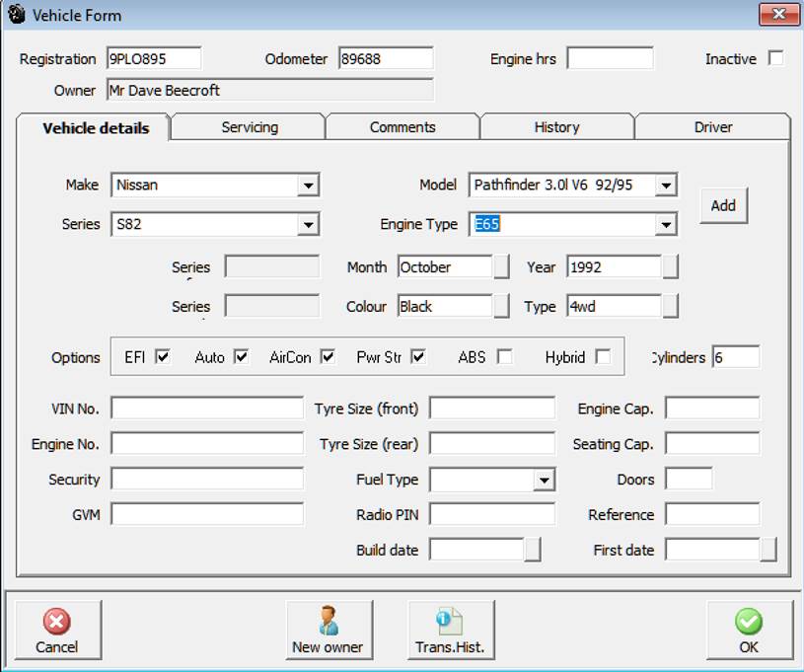Open the Month picker button

pos(501,266)
